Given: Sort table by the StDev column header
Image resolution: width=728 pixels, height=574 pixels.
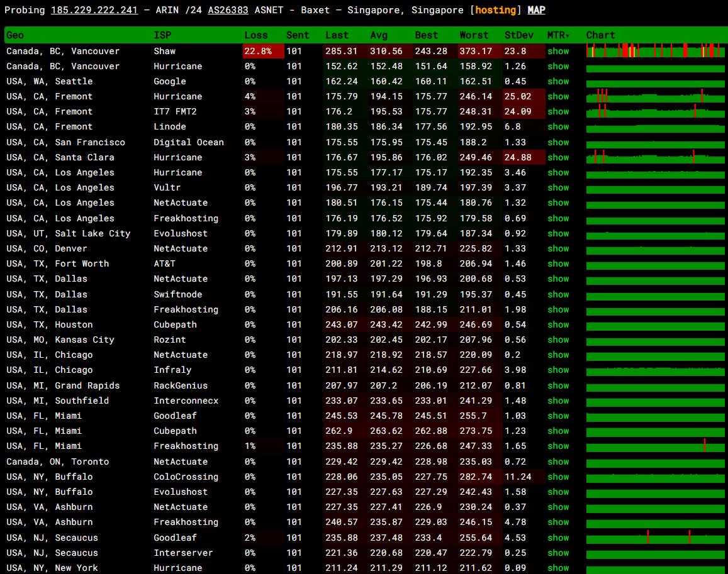Looking at the screenshot, I should pos(518,35).
